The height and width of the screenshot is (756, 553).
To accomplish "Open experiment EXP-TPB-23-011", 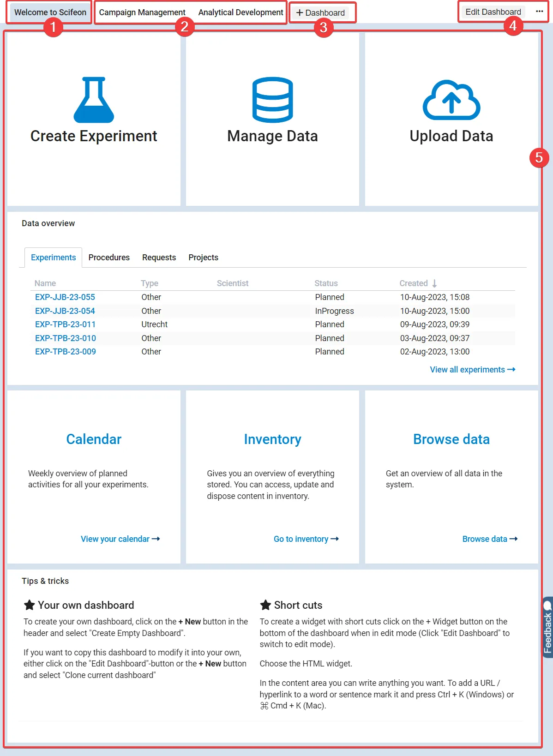I will point(65,324).
